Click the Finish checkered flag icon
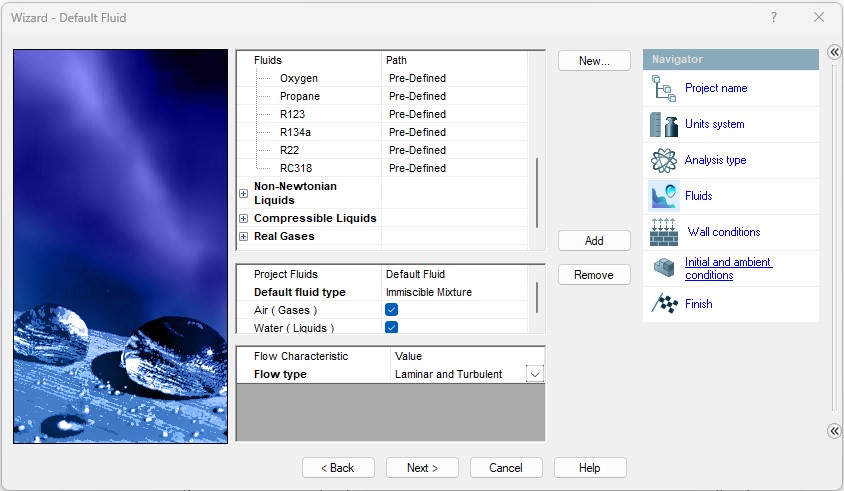Screen dimensions: 844x491 click(664, 304)
